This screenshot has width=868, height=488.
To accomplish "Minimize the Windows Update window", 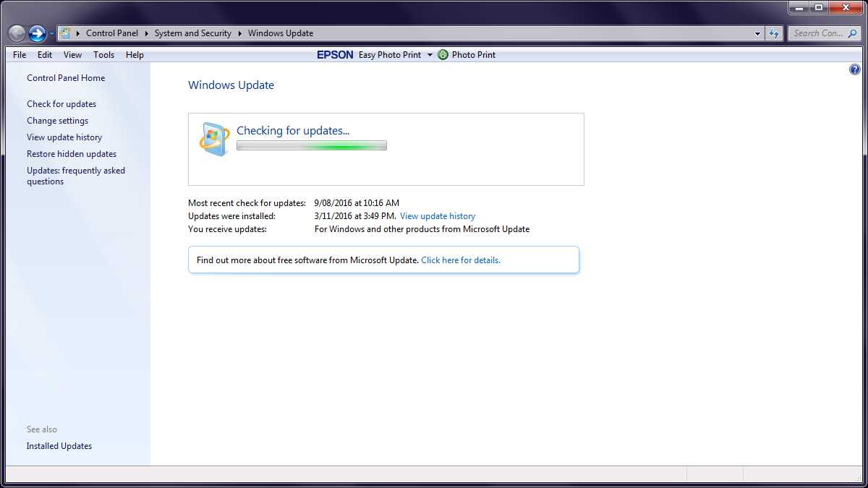I will 799,7.
